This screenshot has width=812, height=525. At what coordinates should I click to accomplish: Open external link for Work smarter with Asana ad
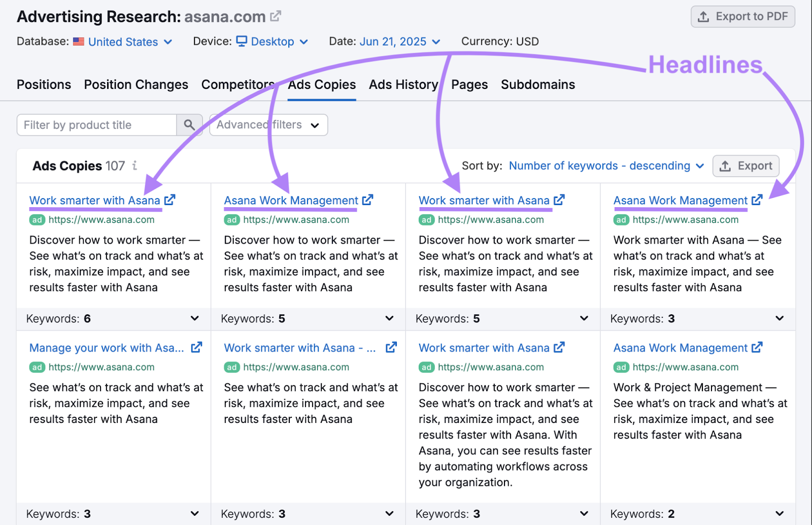click(171, 200)
